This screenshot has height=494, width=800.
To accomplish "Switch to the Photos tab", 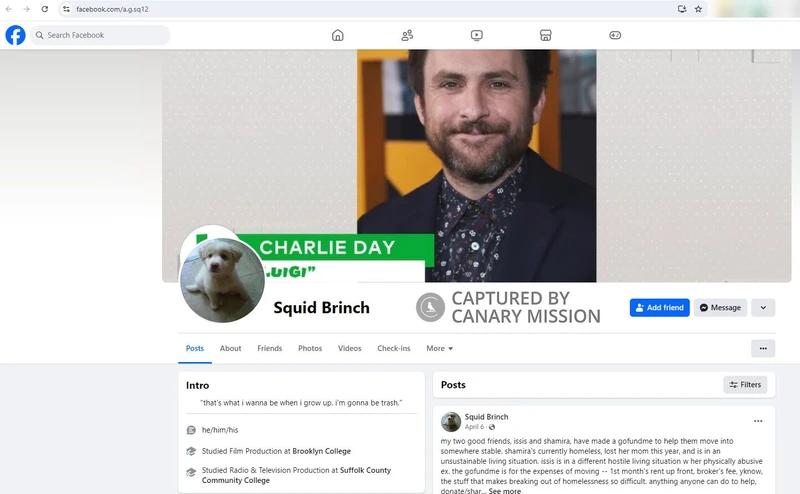I will coord(310,348).
